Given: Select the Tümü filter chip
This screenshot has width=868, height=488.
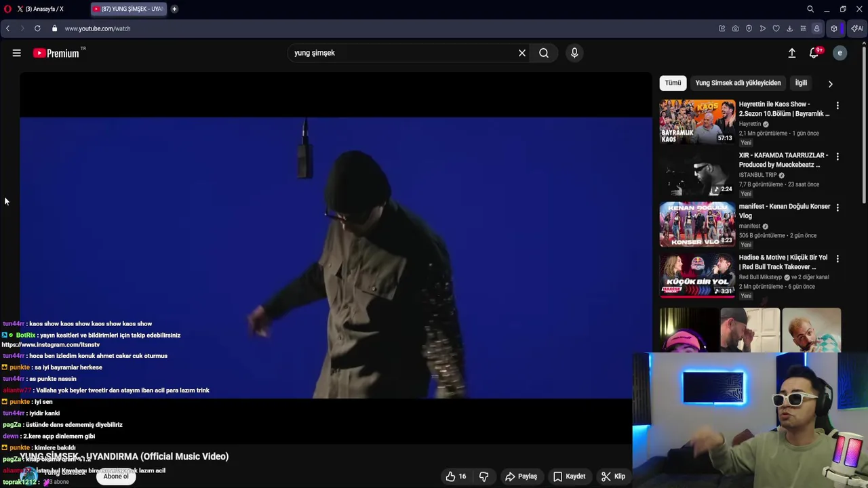Looking at the screenshot, I should click(x=673, y=83).
